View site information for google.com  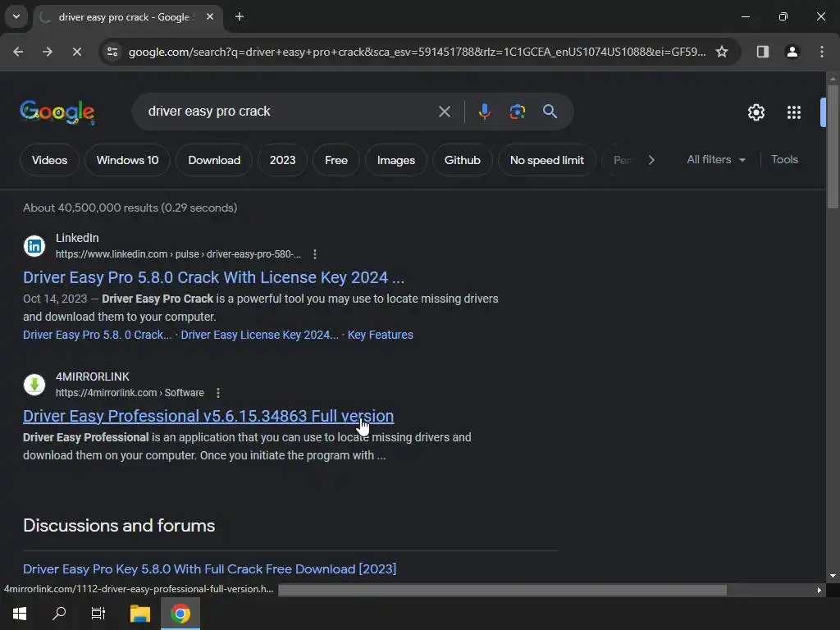112,52
